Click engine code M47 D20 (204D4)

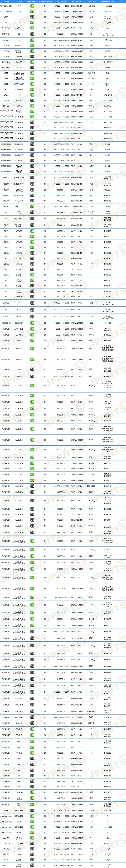(108, 17)
